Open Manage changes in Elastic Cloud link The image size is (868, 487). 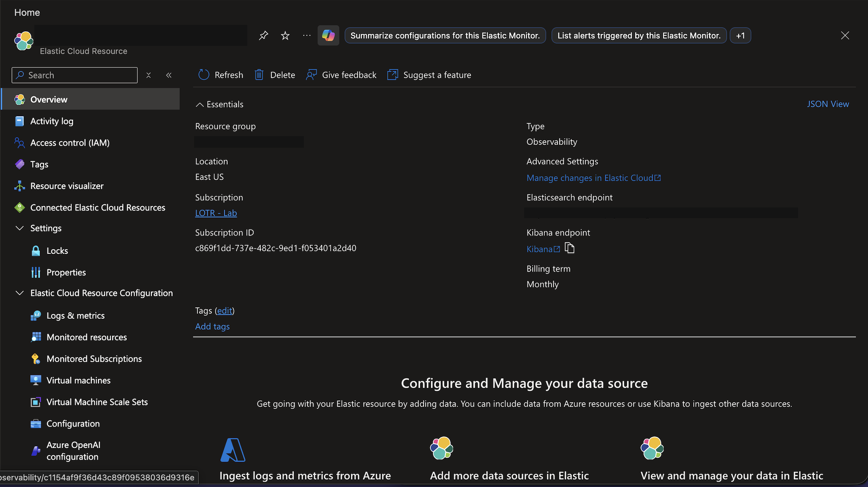[x=594, y=178]
